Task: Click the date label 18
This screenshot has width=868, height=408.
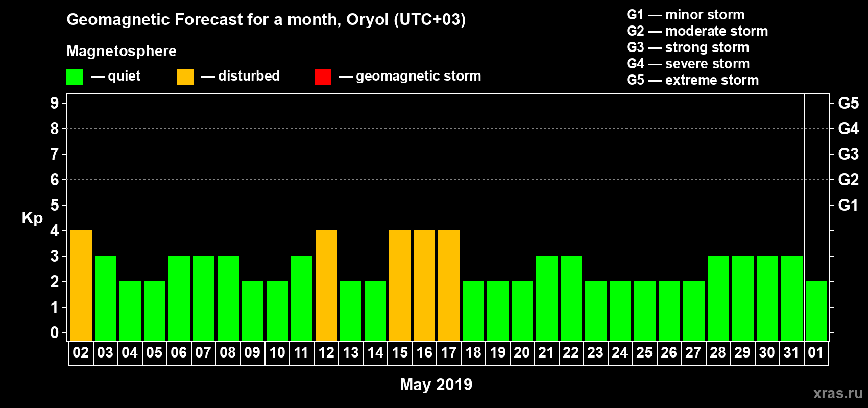Action: [473, 352]
